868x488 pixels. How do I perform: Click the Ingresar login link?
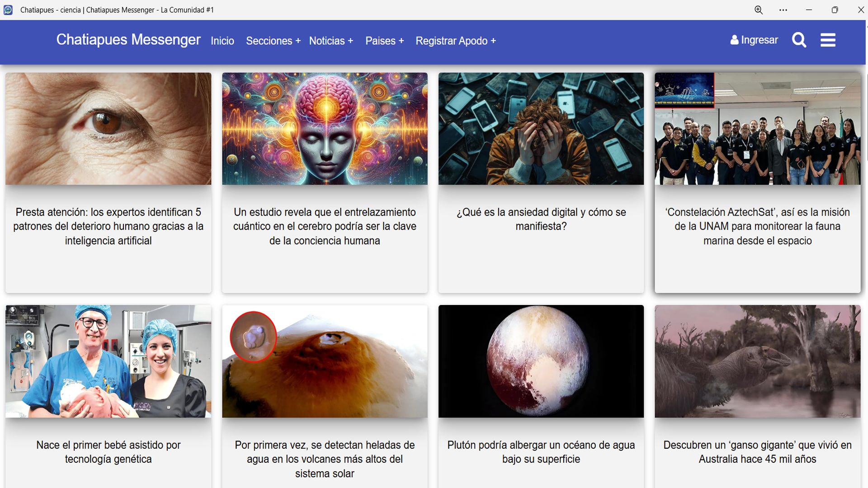click(759, 40)
